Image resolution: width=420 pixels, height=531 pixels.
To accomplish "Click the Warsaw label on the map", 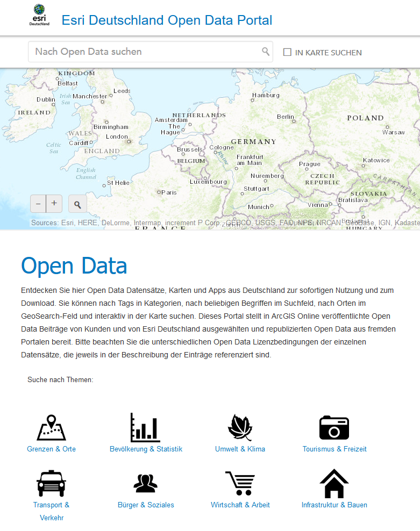I will pyautogui.click(x=394, y=132).
